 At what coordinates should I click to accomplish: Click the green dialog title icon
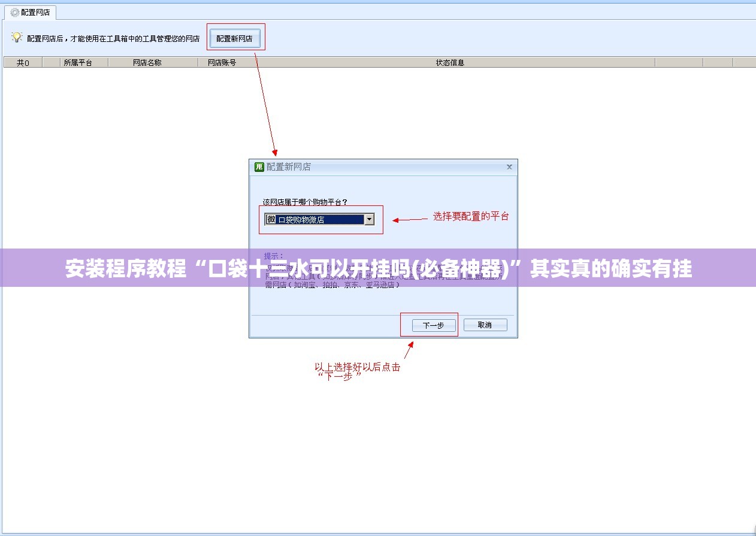click(259, 167)
